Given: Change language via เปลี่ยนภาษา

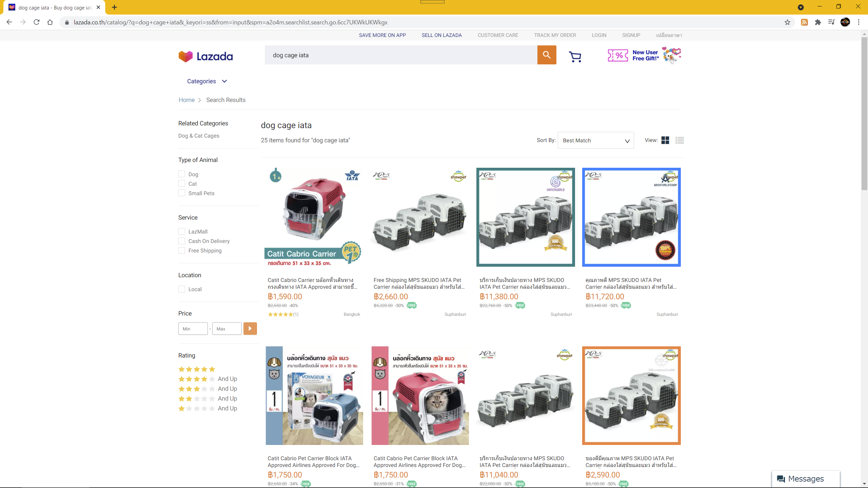Looking at the screenshot, I should [669, 35].
